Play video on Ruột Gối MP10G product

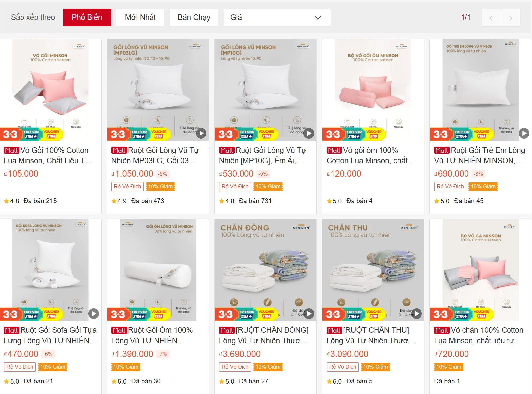coord(309,133)
